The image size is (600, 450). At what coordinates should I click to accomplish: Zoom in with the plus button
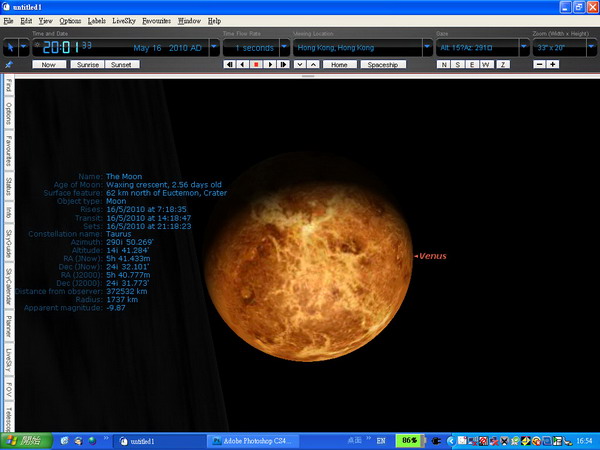(x=554, y=64)
